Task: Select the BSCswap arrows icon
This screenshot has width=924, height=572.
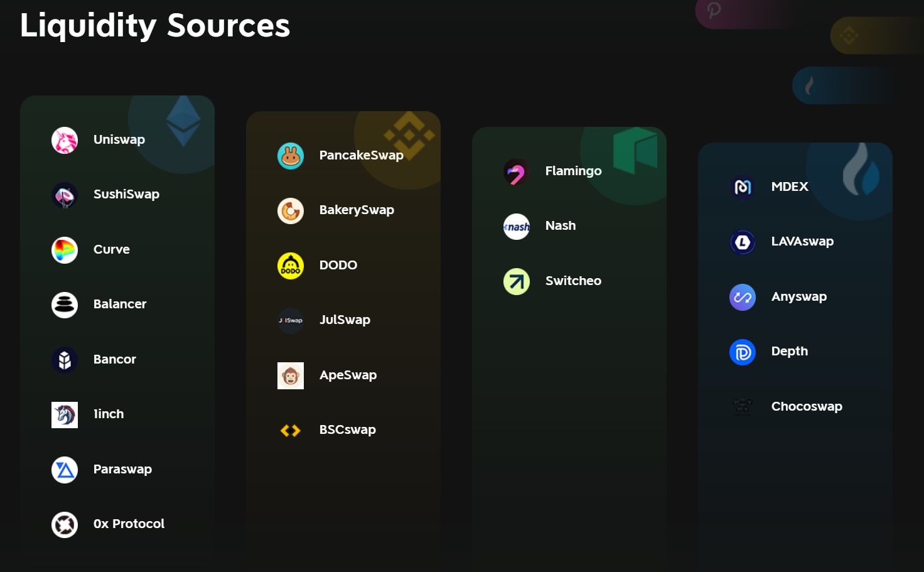Action: (291, 431)
